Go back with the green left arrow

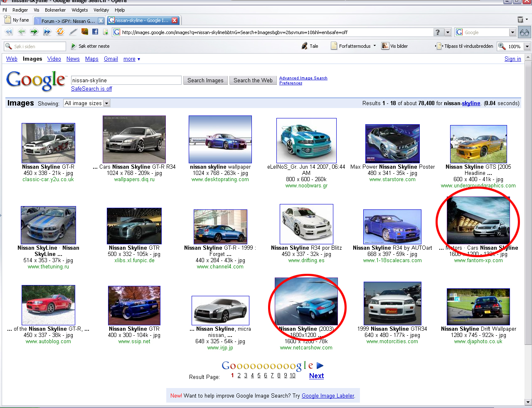[x=22, y=32]
